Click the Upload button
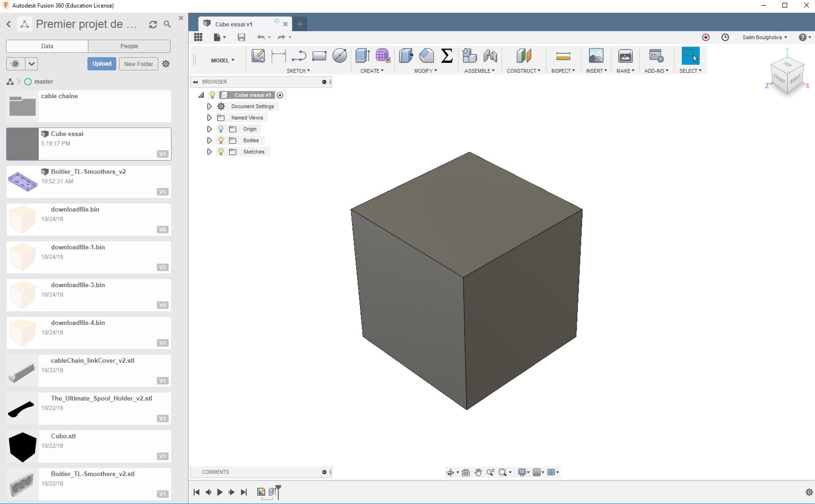815x504 pixels. click(101, 63)
